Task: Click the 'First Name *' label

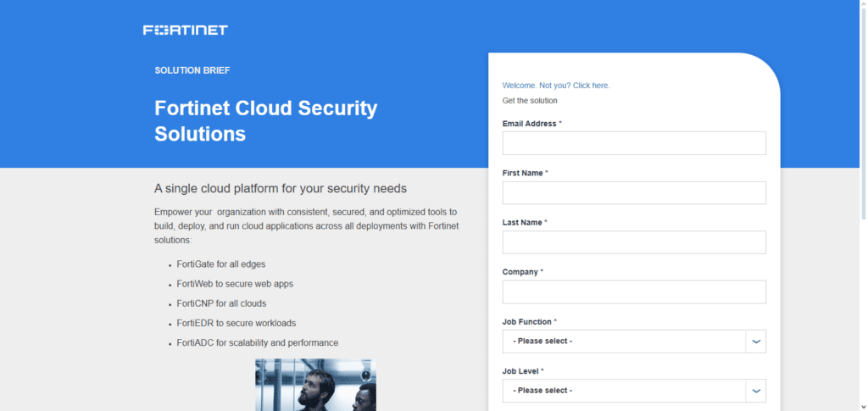Action: pos(526,173)
